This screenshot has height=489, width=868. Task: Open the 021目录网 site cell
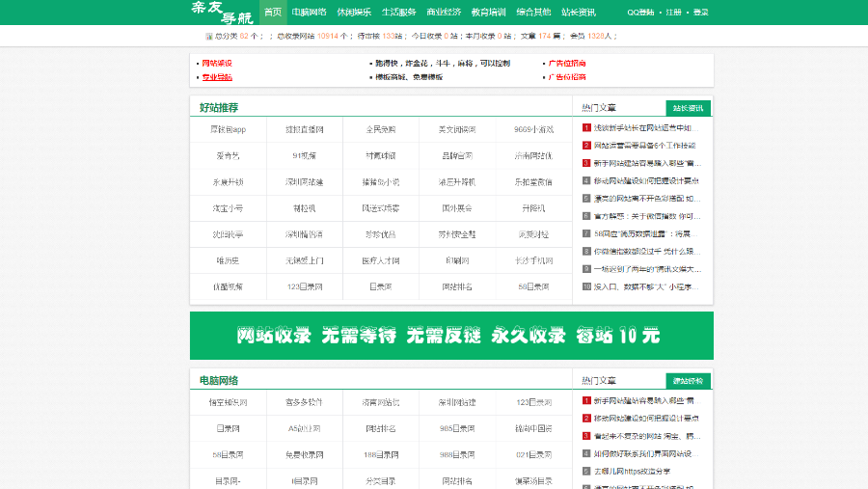[x=533, y=454]
